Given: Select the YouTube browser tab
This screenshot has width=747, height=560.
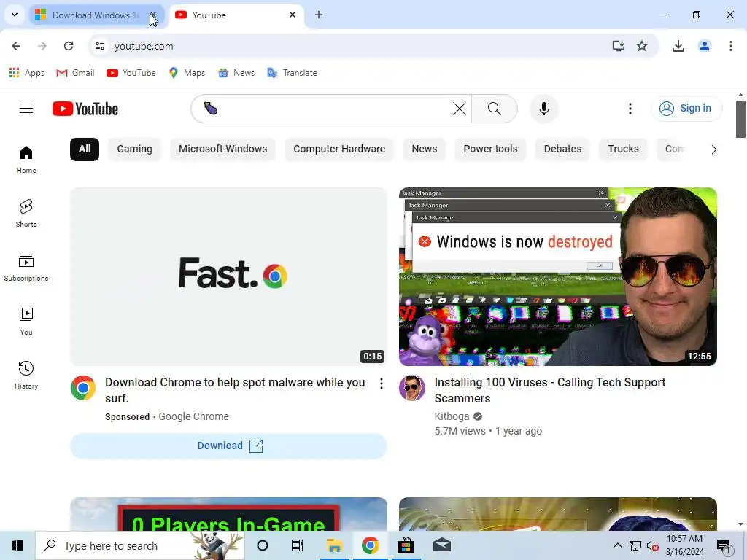Looking at the screenshot, I should point(230,15).
